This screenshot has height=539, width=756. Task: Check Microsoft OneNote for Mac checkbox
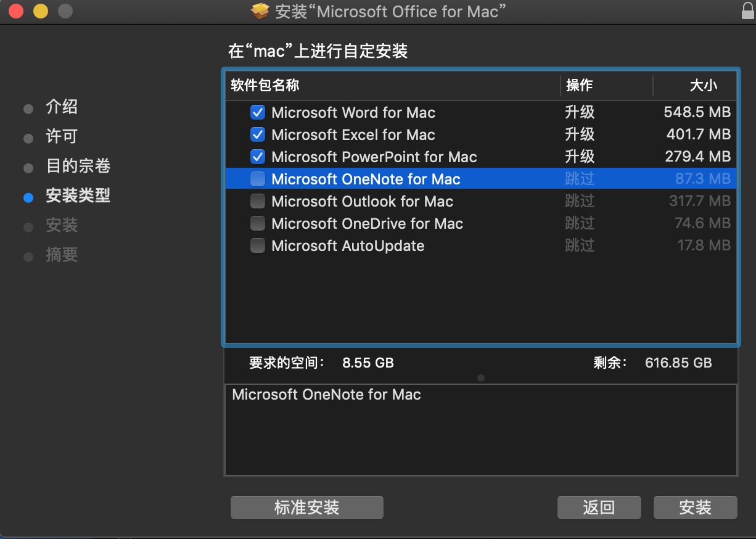(258, 179)
